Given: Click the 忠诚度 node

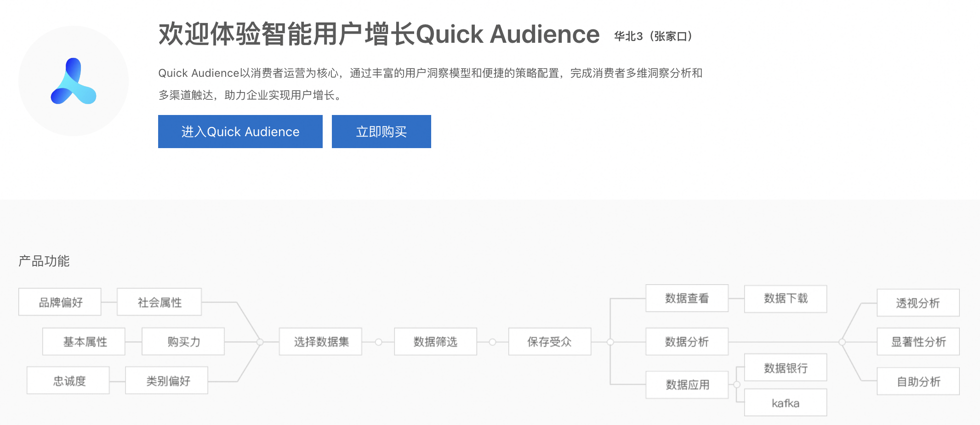Looking at the screenshot, I should (x=68, y=380).
